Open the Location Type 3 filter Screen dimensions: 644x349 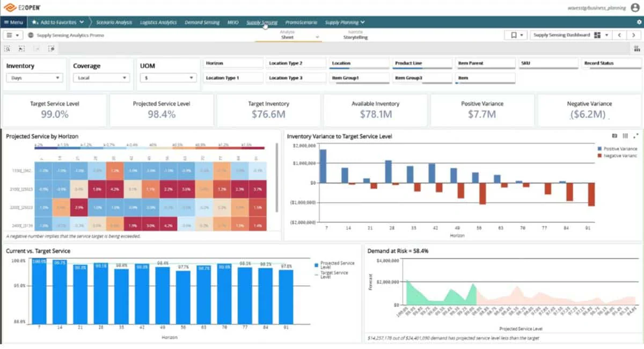(296, 78)
